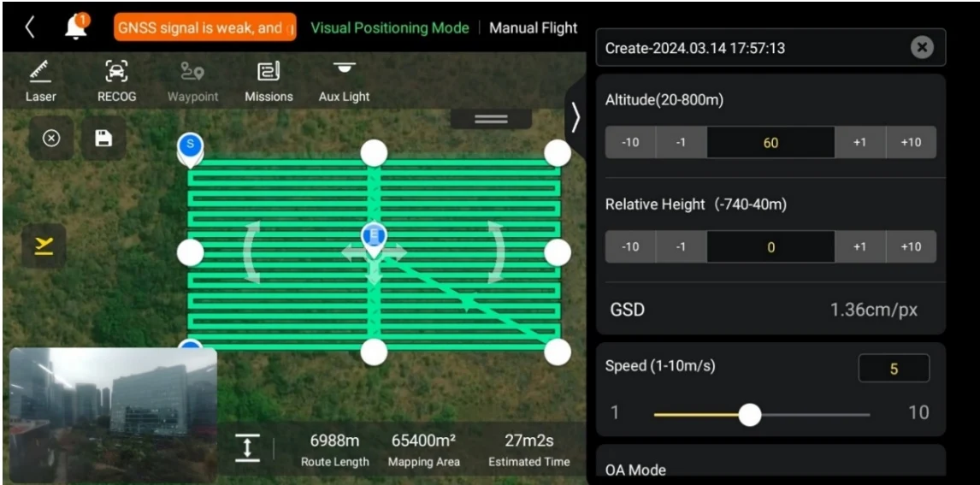The height and width of the screenshot is (485, 980).
Task: Select the bottom-right white area handle
Action: point(557,352)
